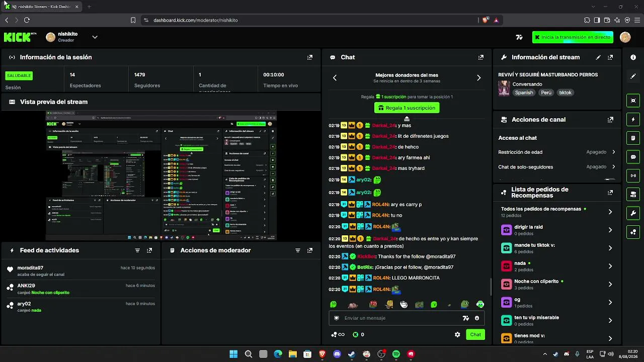This screenshot has height=362, width=644.
Task: Click the browser address bar URL
Action: coord(195,20)
